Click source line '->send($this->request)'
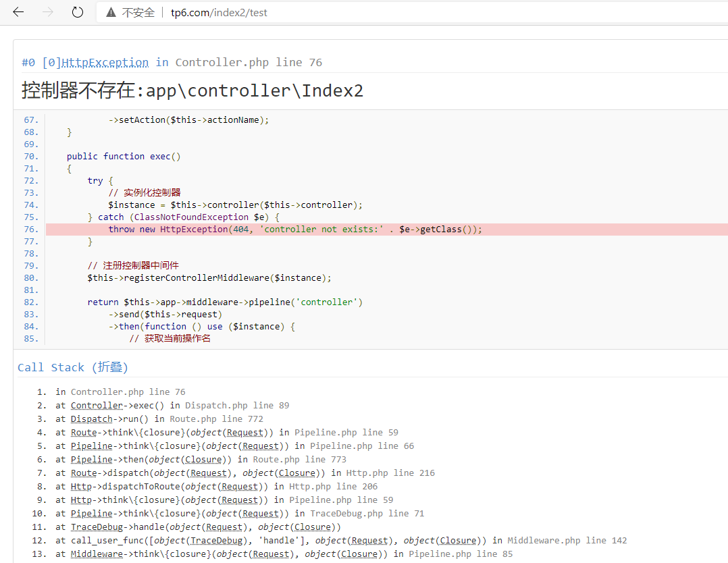728x563 pixels. (x=165, y=314)
